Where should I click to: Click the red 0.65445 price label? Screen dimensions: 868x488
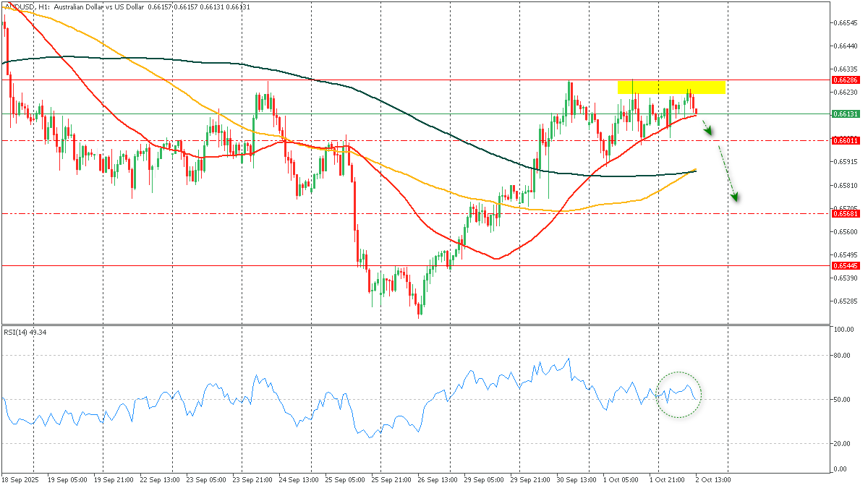[x=845, y=266]
